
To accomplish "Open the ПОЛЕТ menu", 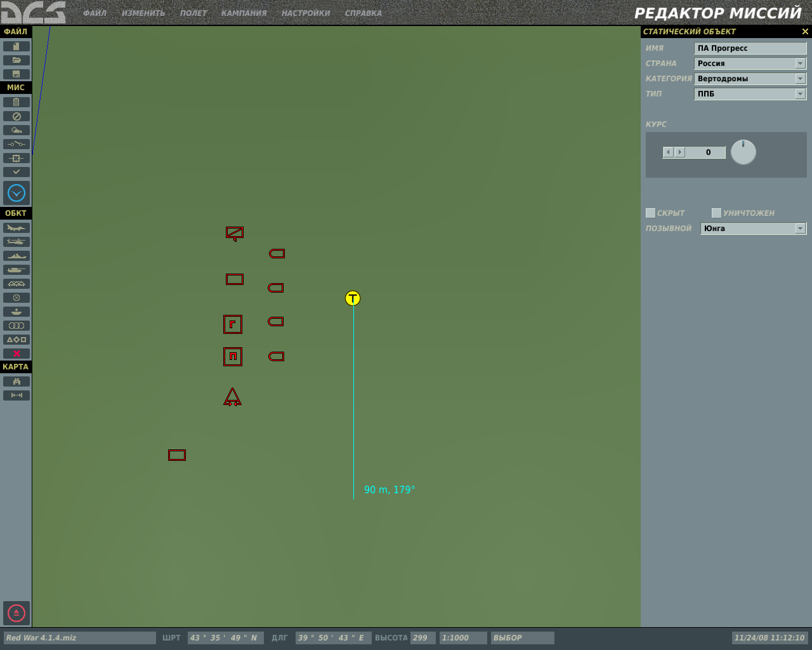I will [x=193, y=13].
